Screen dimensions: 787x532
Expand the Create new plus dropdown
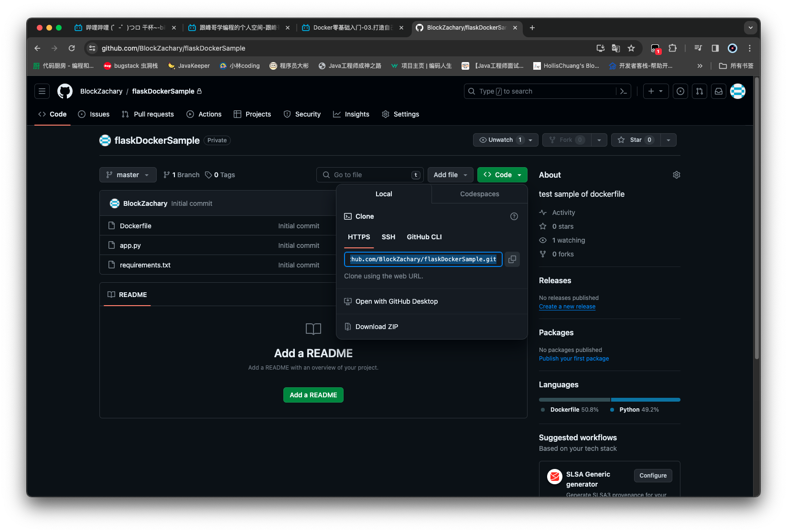click(x=656, y=91)
